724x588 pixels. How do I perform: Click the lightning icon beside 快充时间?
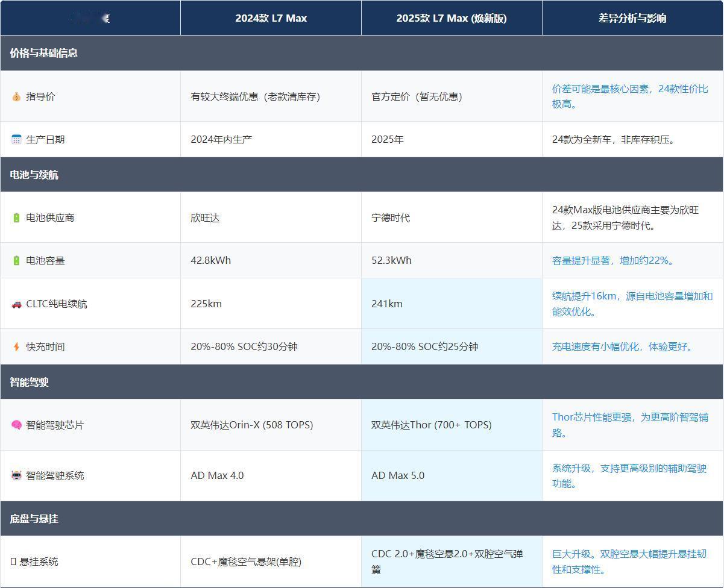pos(16,346)
